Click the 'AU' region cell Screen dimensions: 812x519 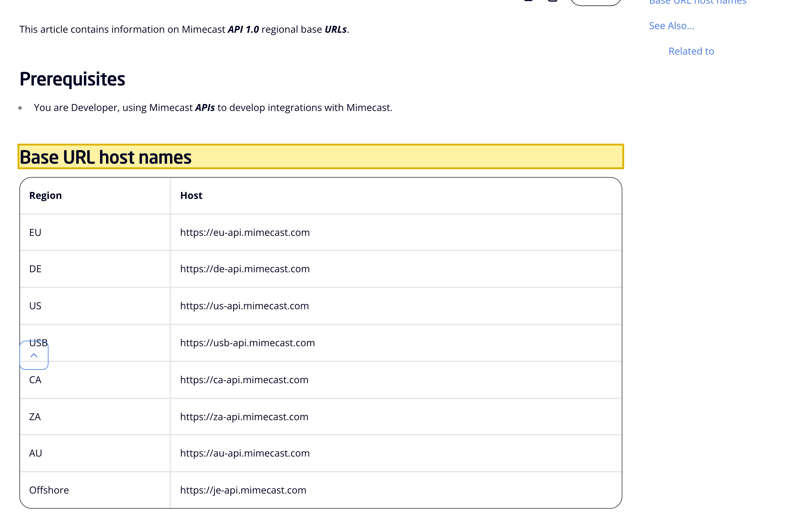point(95,453)
